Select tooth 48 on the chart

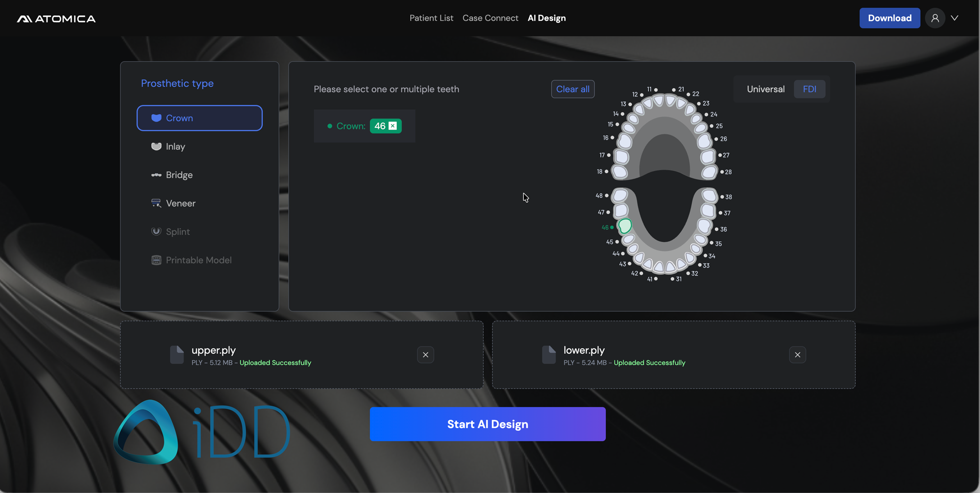pos(620,195)
